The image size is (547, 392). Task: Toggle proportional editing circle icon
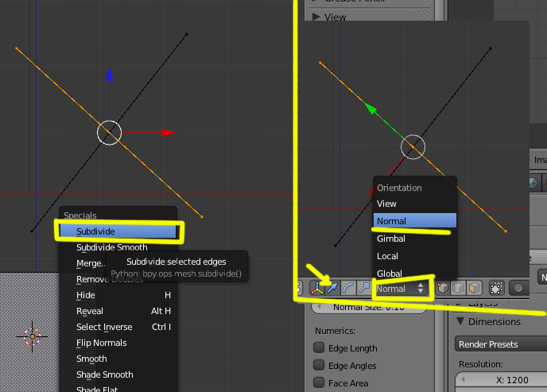518,288
